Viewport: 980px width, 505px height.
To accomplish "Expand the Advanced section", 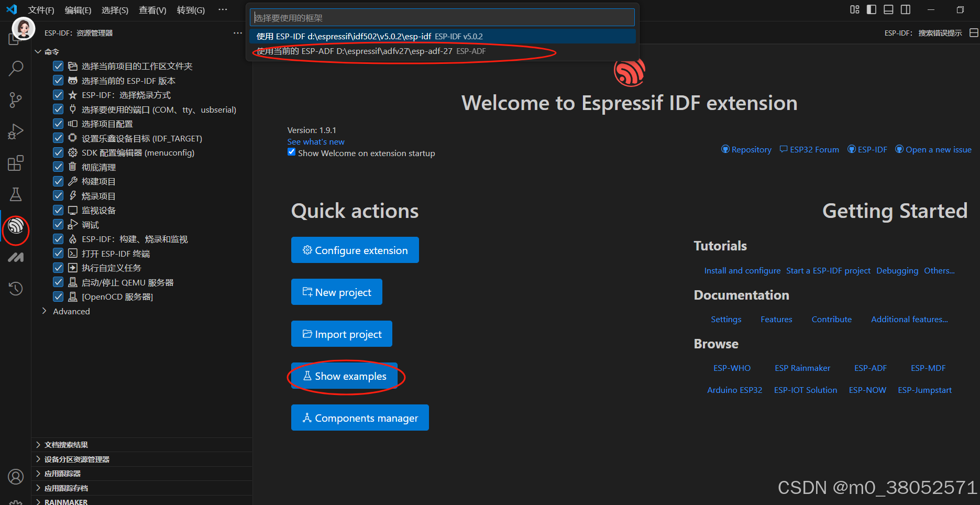I will point(44,311).
